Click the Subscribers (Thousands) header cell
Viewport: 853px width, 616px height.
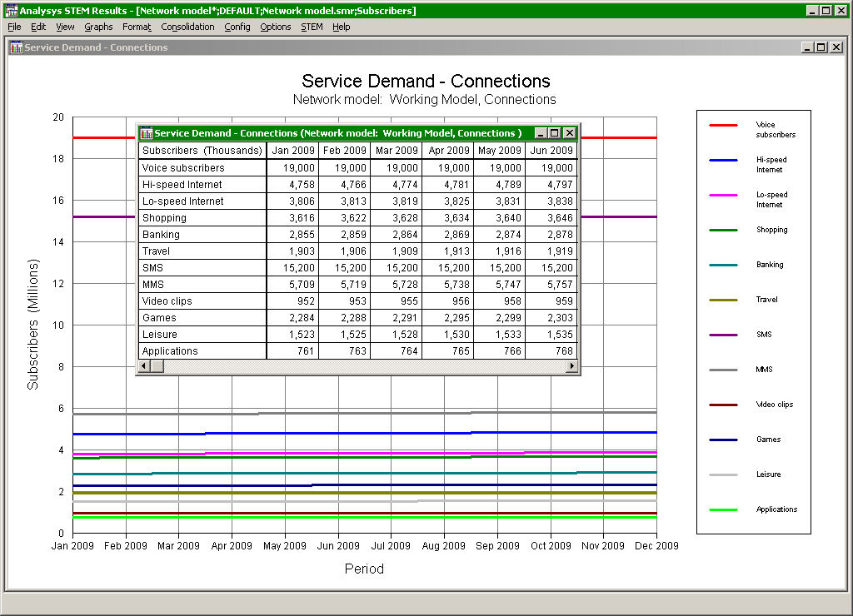[x=202, y=151]
